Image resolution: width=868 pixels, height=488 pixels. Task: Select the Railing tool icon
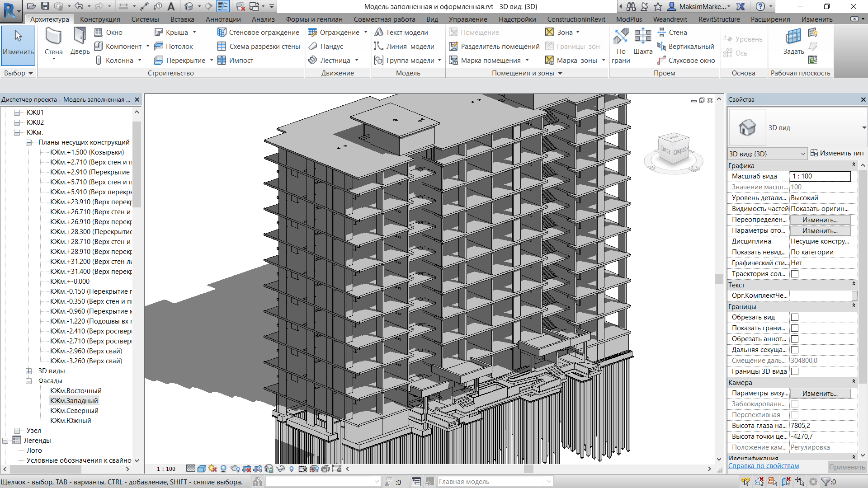click(x=313, y=33)
